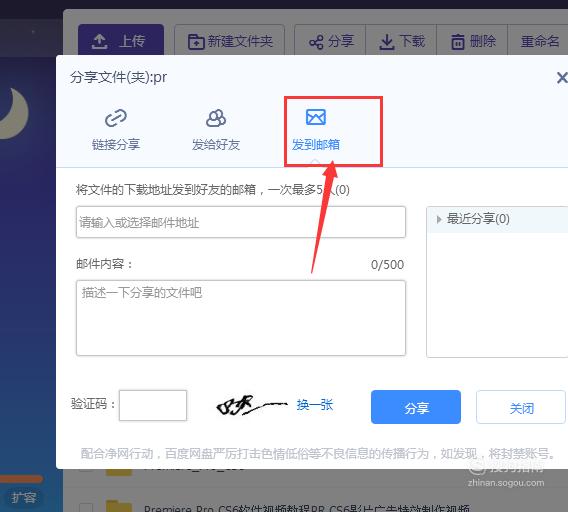Viewport: 568px width, 512px height.
Task: Click the upload arrow icon in 上传
Action: tap(99, 41)
